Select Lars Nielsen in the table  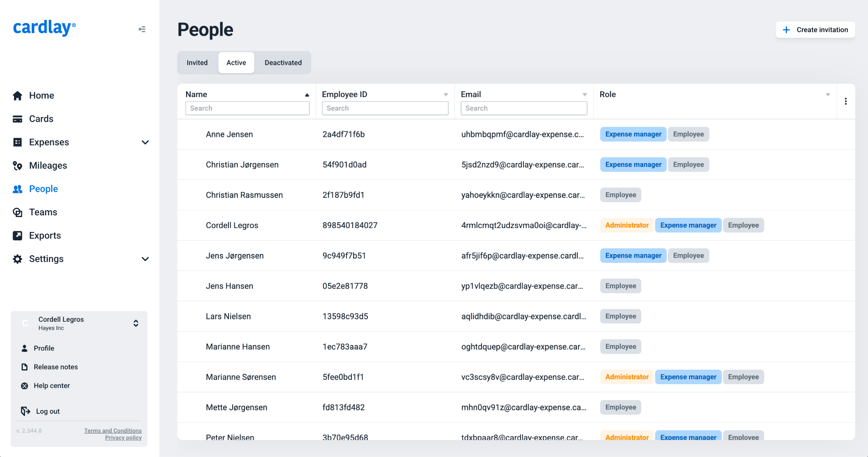(x=228, y=316)
